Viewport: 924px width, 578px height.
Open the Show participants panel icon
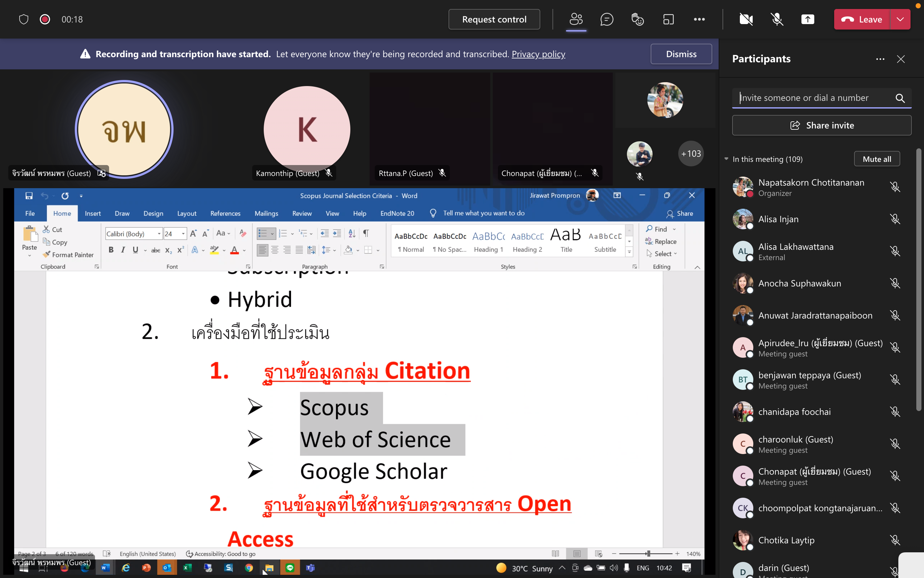click(576, 19)
